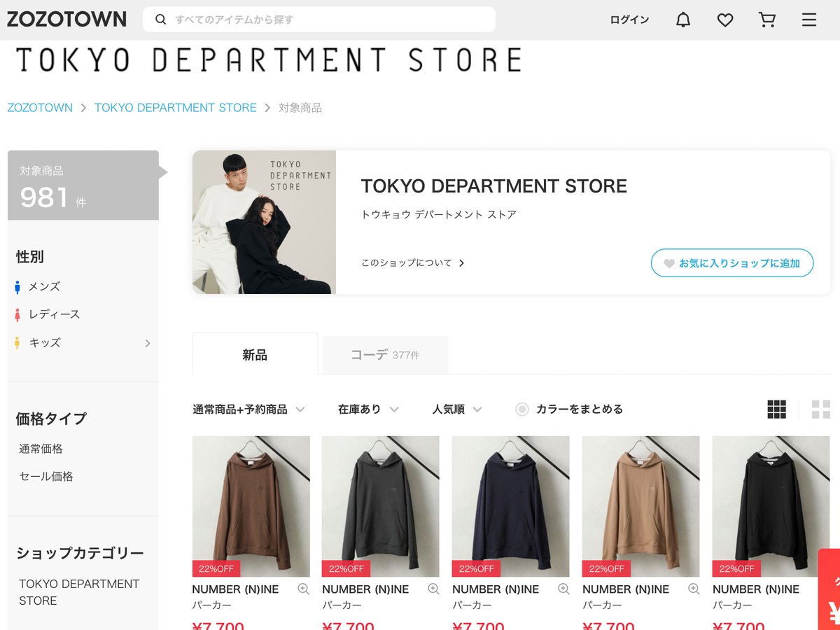Click ログイン link

[629, 20]
